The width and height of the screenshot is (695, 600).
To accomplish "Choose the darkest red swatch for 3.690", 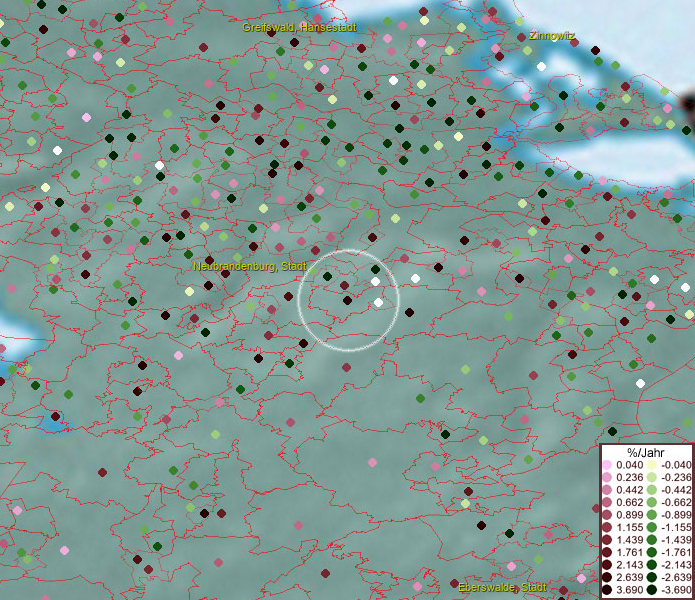I will point(607,590).
